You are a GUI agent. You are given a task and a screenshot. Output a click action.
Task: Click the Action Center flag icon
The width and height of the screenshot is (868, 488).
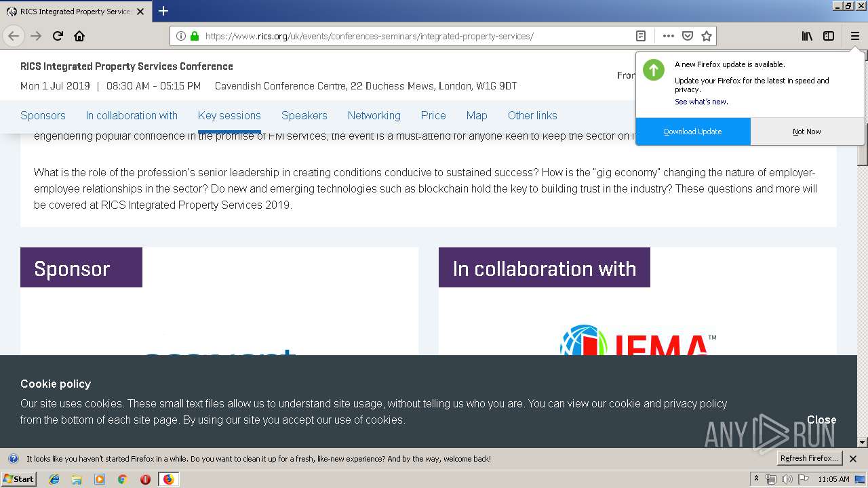coord(802,479)
